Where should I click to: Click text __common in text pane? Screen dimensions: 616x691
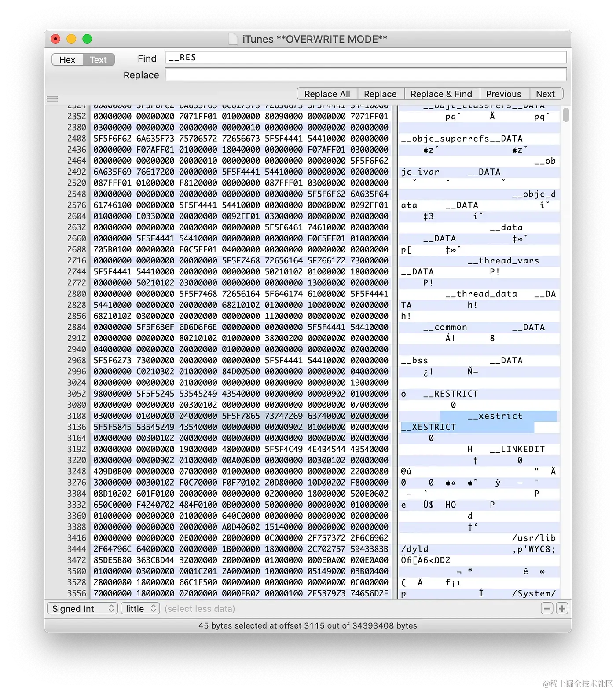pyautogui.click(x=445, y=327)
